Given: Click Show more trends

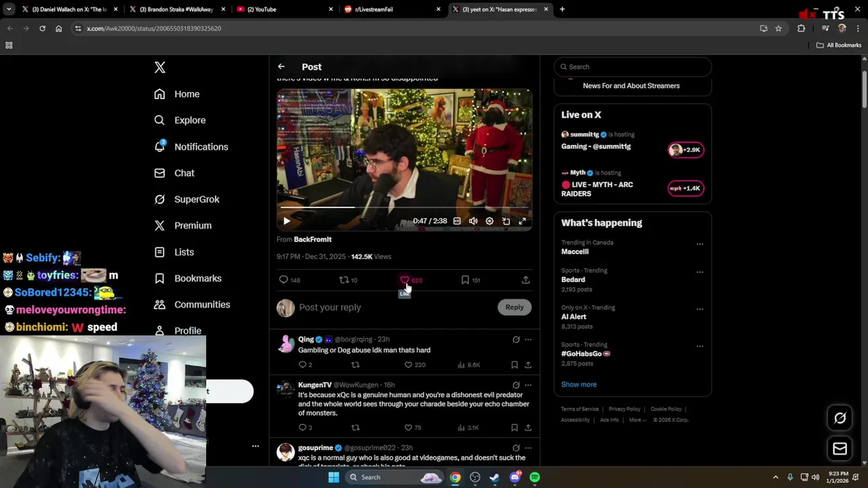Looking at the screenshot, I should (578, 384).
